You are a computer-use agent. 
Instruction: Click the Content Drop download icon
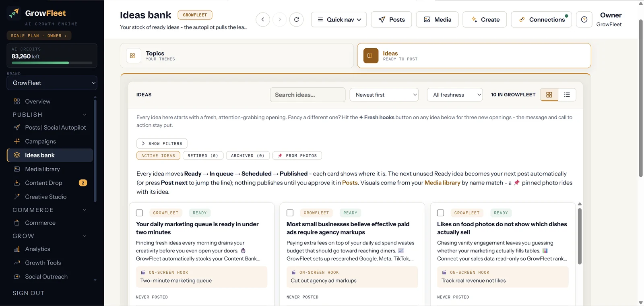click(x=17, y=183)
